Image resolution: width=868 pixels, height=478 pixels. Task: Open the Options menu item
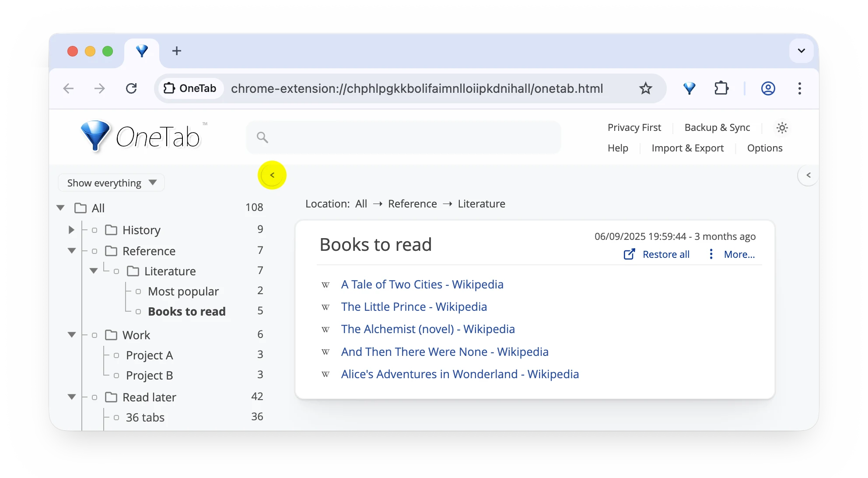(x=764, y=148)
